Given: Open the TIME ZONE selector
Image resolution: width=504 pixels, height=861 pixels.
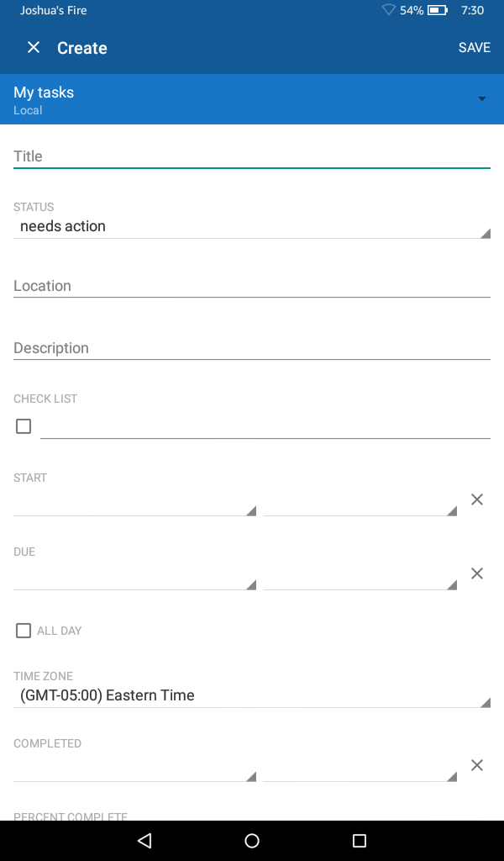Looking at the screenshot, I should pyautogui.click(x=252, y=695).
